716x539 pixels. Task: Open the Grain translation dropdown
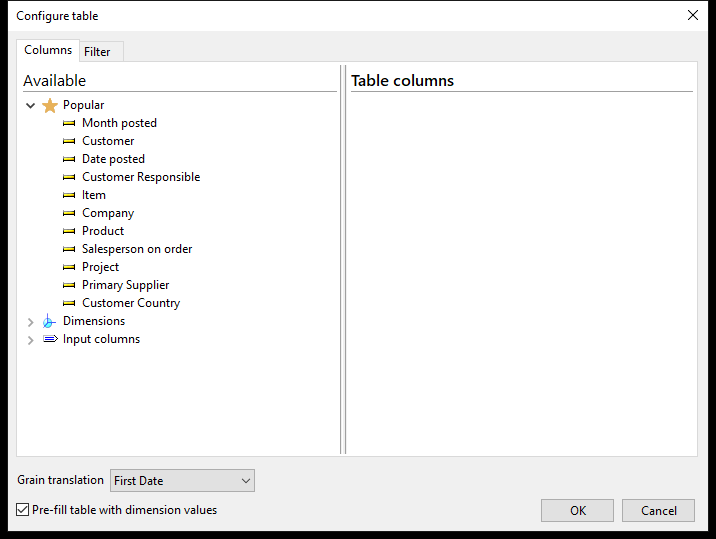(x=182, y=481)
